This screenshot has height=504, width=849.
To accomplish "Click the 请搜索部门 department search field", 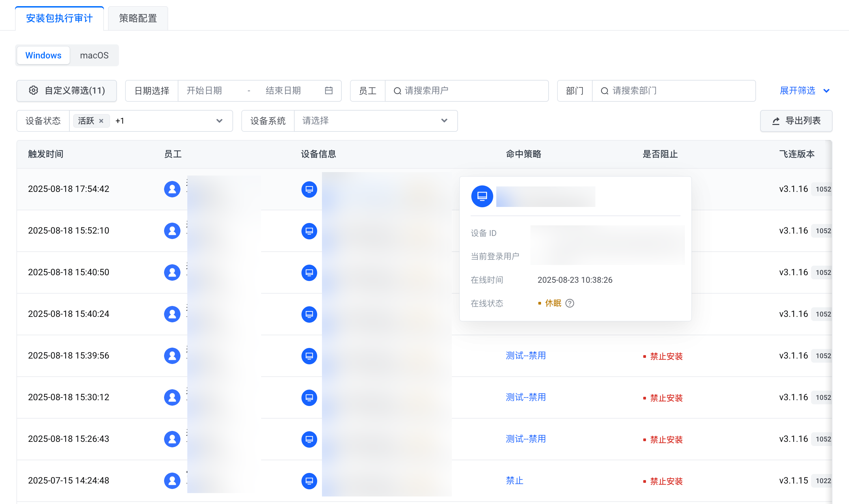I will [673, 90].
